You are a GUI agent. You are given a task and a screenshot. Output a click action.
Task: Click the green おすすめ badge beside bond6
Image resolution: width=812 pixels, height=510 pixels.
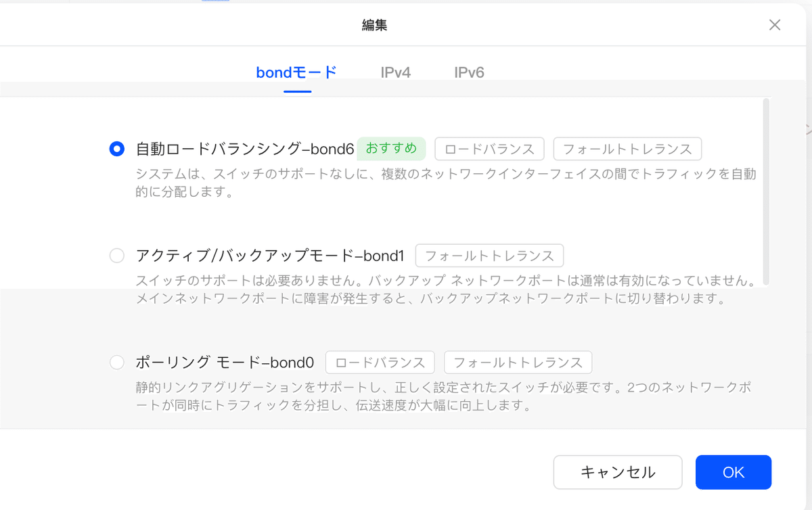point(392,148)
